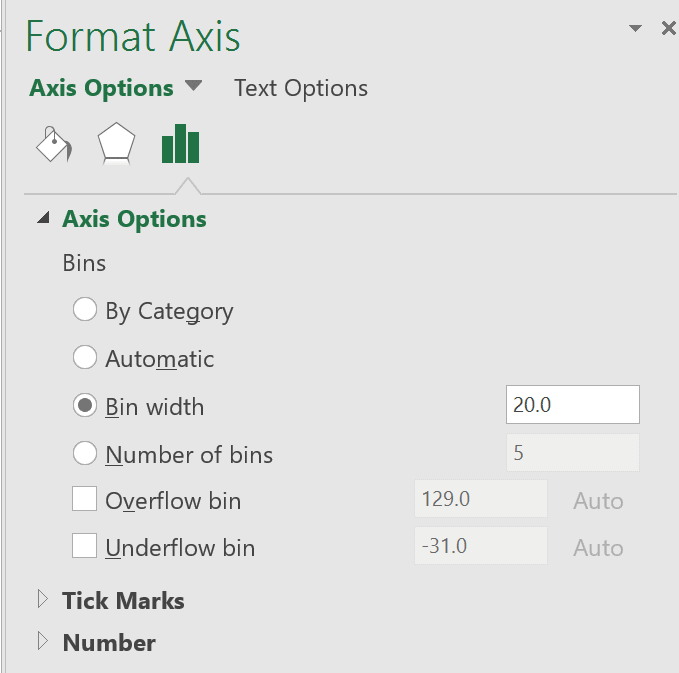Enable the Overflow bin checkbox
Image resolution: width=679 pixels, height=673 pixels.
point(85,500)
